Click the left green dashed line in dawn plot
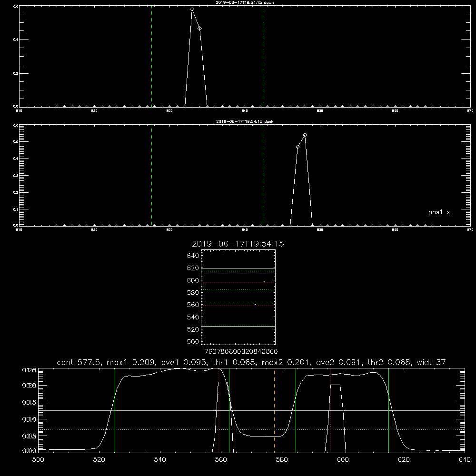 tap(151, 56)
